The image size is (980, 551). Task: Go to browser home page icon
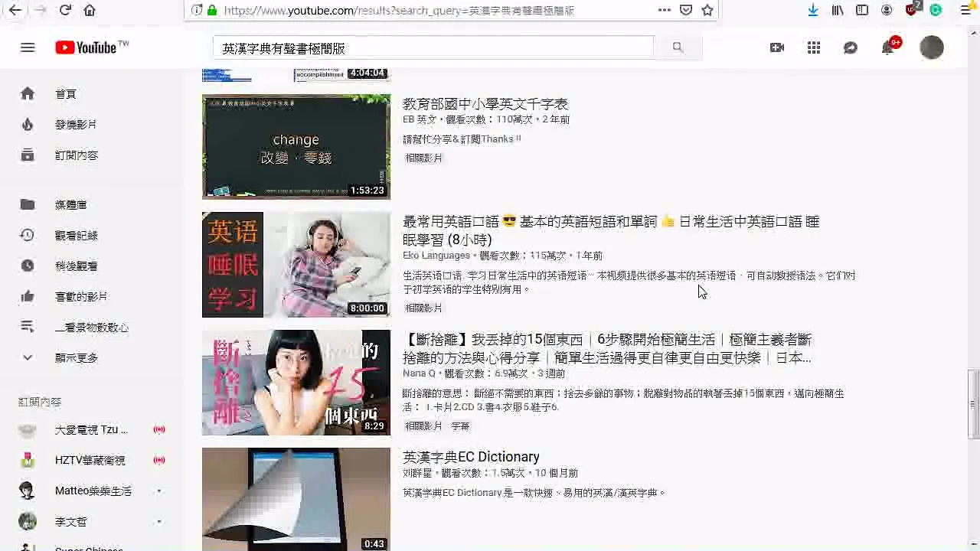(x=90, y=10)
